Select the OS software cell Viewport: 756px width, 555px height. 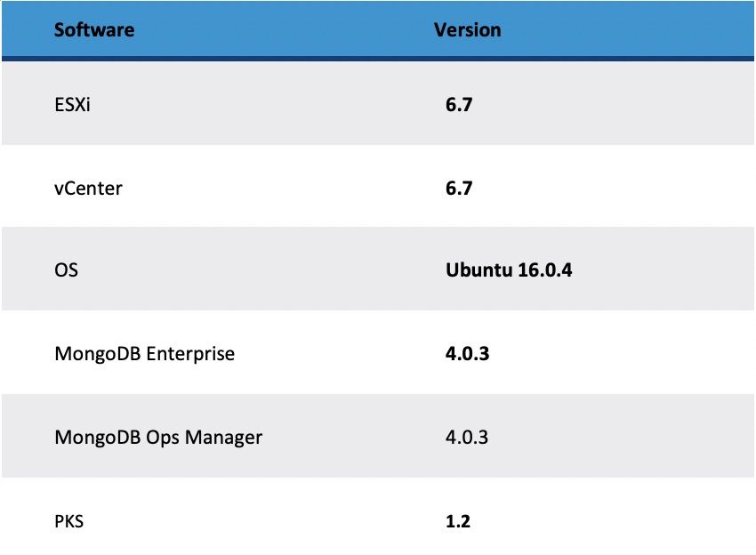66,269
